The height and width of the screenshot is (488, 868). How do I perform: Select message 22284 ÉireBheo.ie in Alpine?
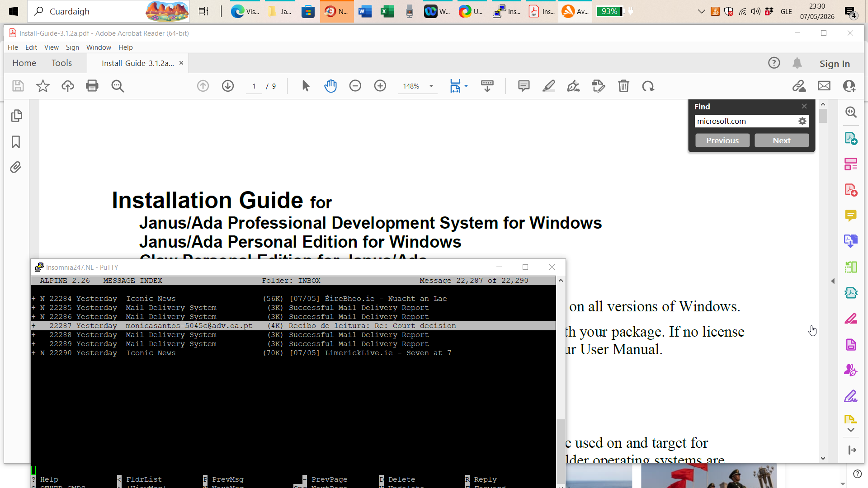coord(293,299)
